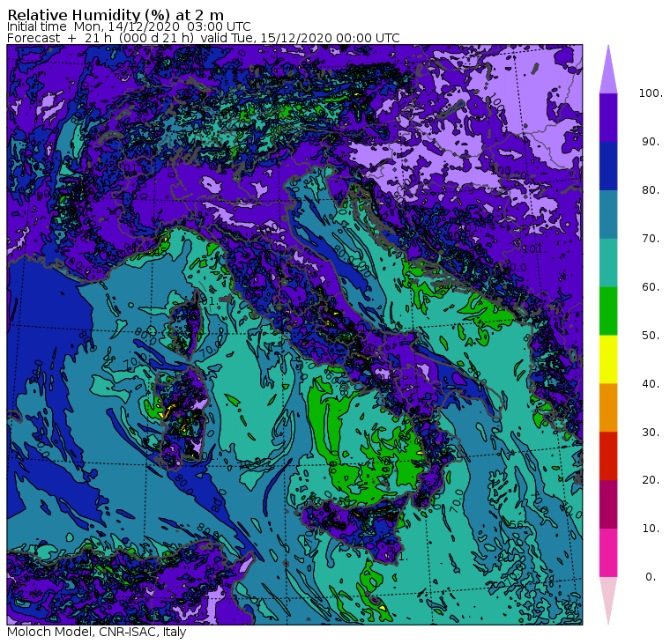Viewport: 670px width, 644px height.
Task: Pick the maroon 10–20 colorbar segment
Action: 608,505
